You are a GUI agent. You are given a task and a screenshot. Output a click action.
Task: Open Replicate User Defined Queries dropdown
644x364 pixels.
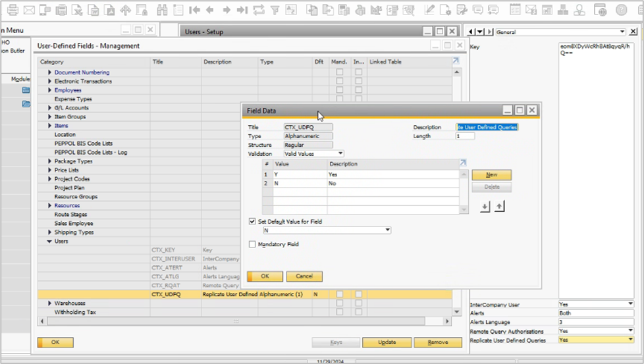point(631,340)
